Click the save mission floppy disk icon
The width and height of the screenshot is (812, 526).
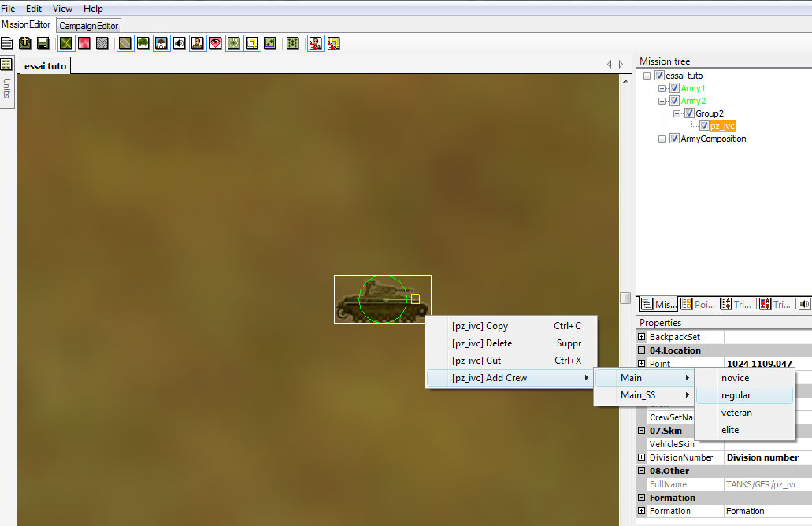click(x=43, y=43)
